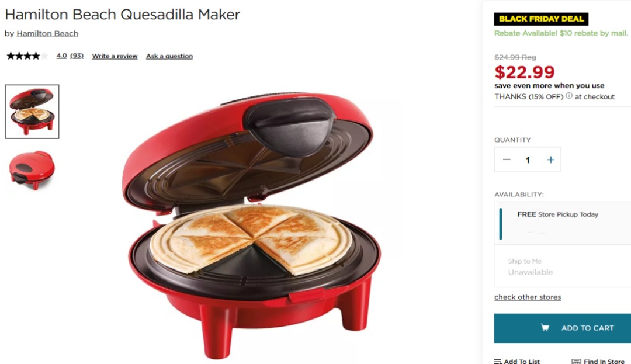Click the Add To List icon
This screenshot has width=631, height=364.
498,362
